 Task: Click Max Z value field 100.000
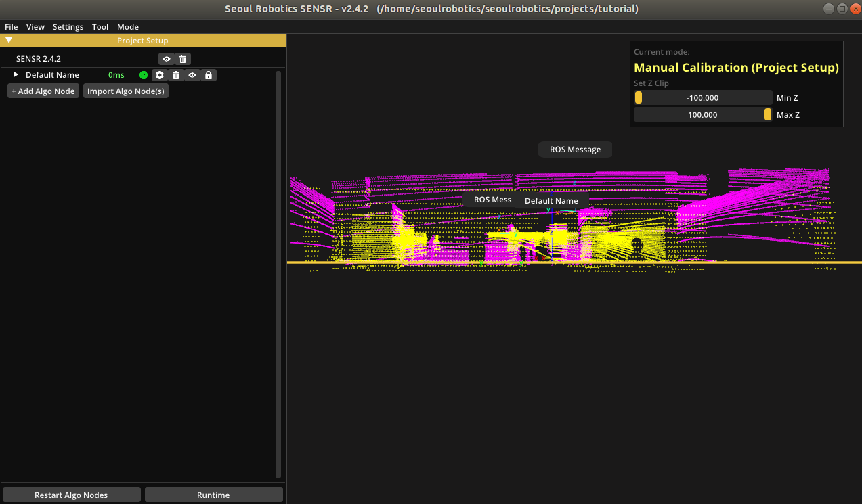pos(703,114)
